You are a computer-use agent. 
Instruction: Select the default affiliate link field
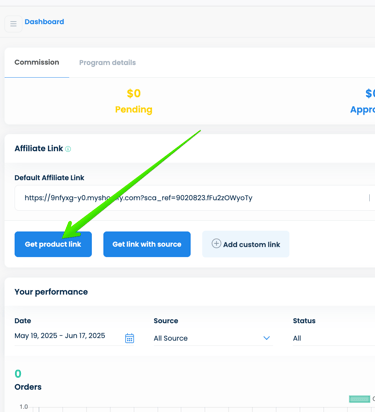tap(195, 198)
